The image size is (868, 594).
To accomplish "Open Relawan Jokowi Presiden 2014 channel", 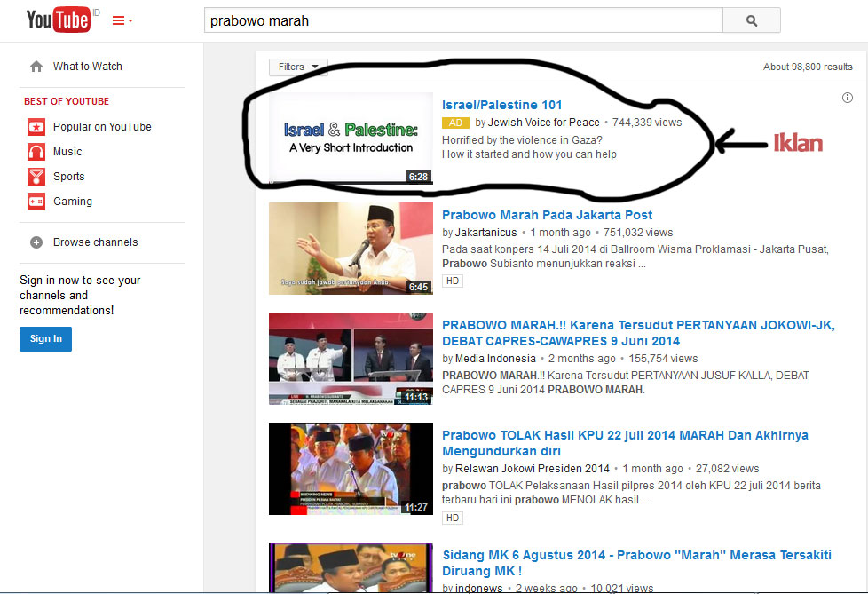I will pyautogui.click(x=532, y=469).
